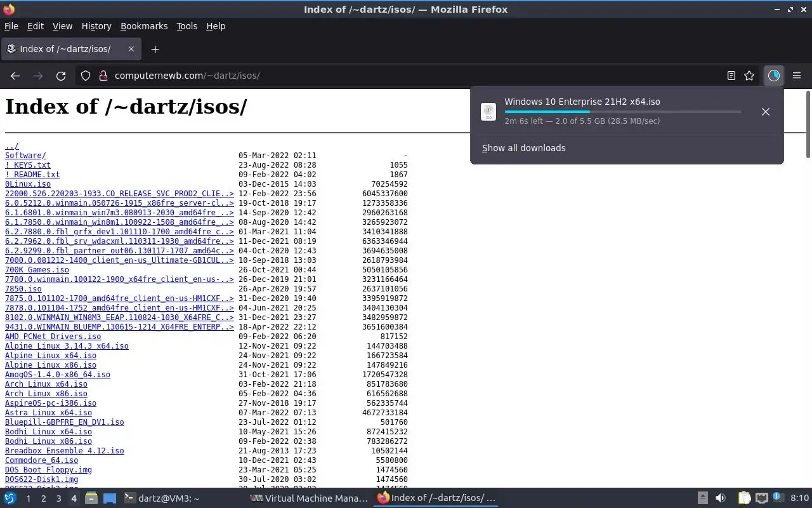Viewport: 812px width, 508px height.
Task: Switch to workspace 4
Action: [74, 498]
